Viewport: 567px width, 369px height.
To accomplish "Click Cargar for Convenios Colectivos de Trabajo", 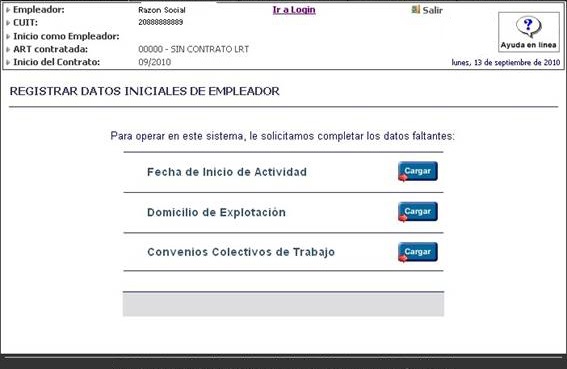I will (418, 252).
